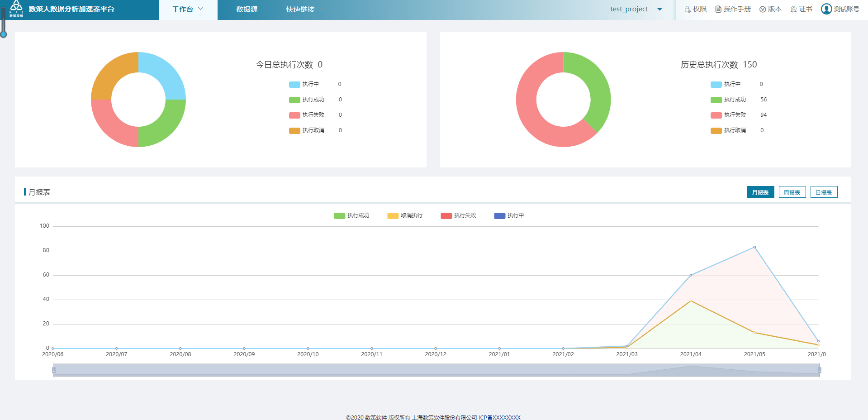The width and height of the screenshot is (868, 420).
Task: Click the 2020/06 axis label
Action: point(53,354)
